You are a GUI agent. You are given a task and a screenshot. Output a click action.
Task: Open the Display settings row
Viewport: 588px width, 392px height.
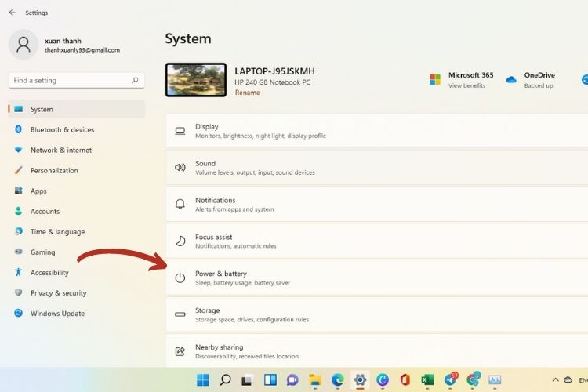tap(377, 131)
